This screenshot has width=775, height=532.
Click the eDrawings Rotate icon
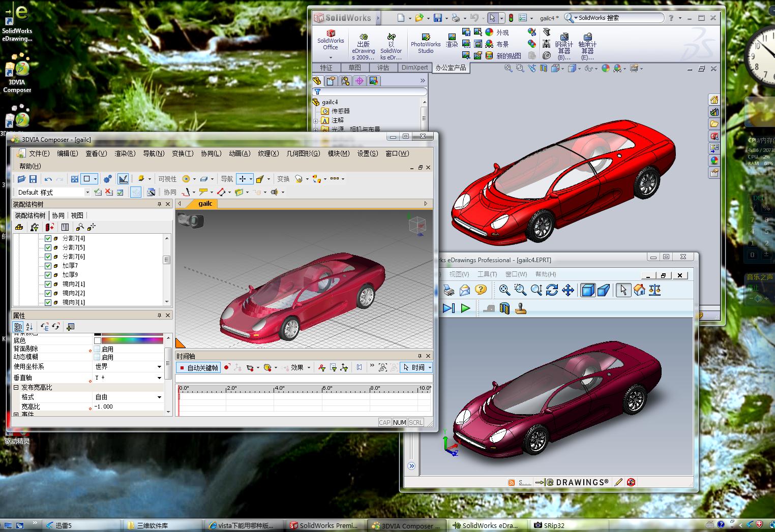pos(552,290)
